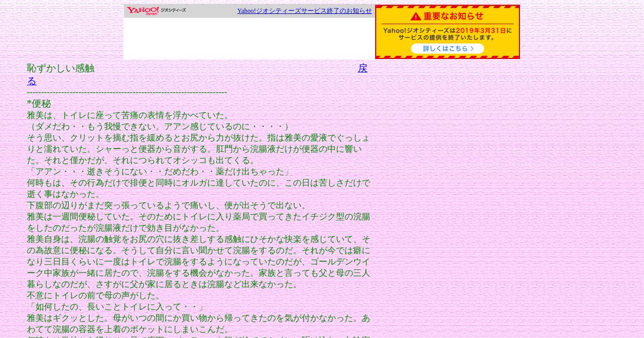Open the Yahoo!ジオシティーズサービス終了のお知らせ link
This screenshot has height=338, width=644.
coord(304,11)
